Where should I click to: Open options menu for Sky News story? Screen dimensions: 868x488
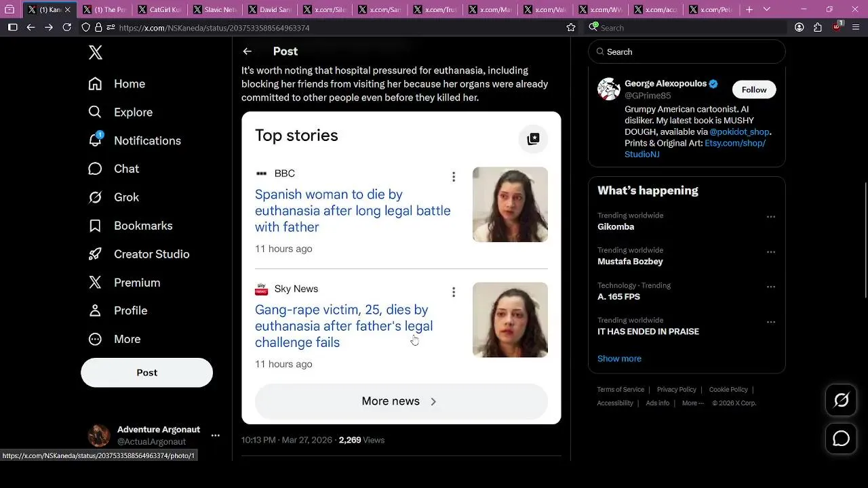click(x=454, y=292)
